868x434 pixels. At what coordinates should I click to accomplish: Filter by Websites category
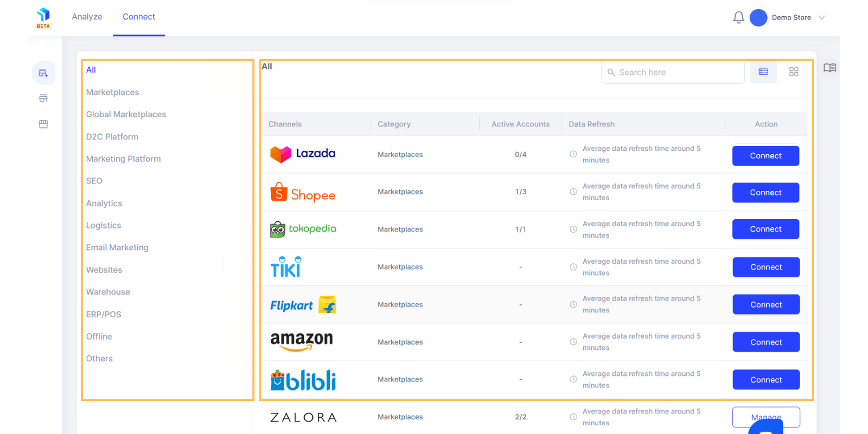[x=104, y=270]
